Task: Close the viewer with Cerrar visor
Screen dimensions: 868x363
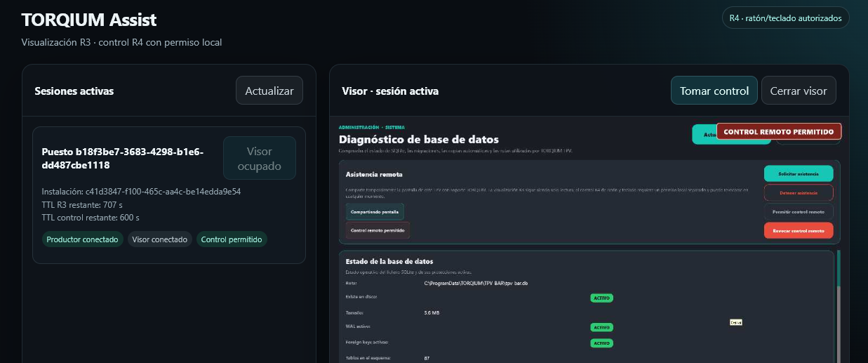Action: pos(799,91)
